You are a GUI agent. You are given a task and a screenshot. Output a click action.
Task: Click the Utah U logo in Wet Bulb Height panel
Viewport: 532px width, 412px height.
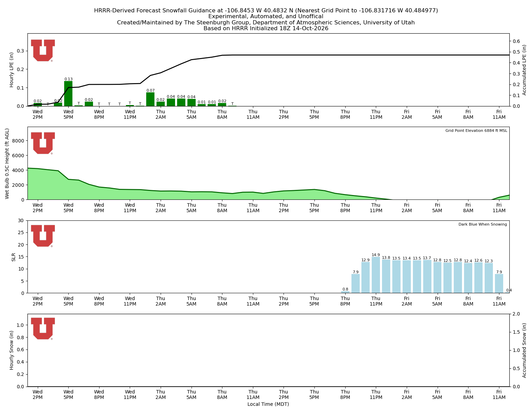coord(43,143)
